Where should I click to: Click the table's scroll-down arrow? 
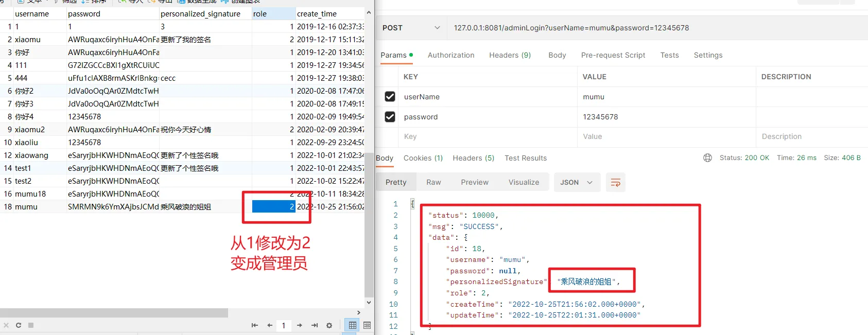369,303
